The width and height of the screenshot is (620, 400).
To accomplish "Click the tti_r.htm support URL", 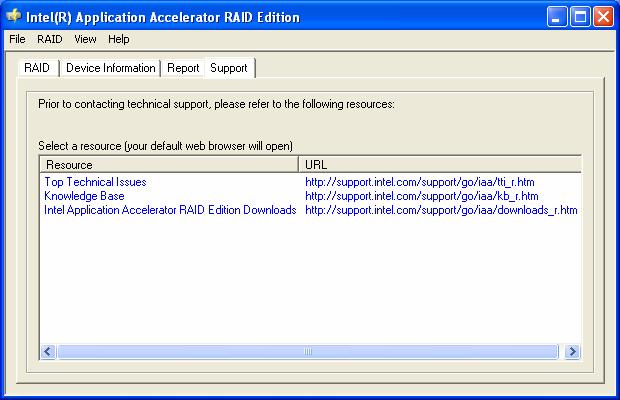I will coord(421,182).
